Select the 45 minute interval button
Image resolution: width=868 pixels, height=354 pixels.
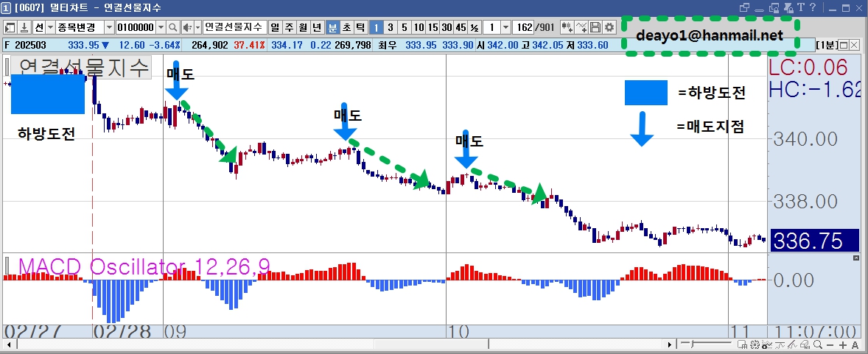click(x=461, y=27)
